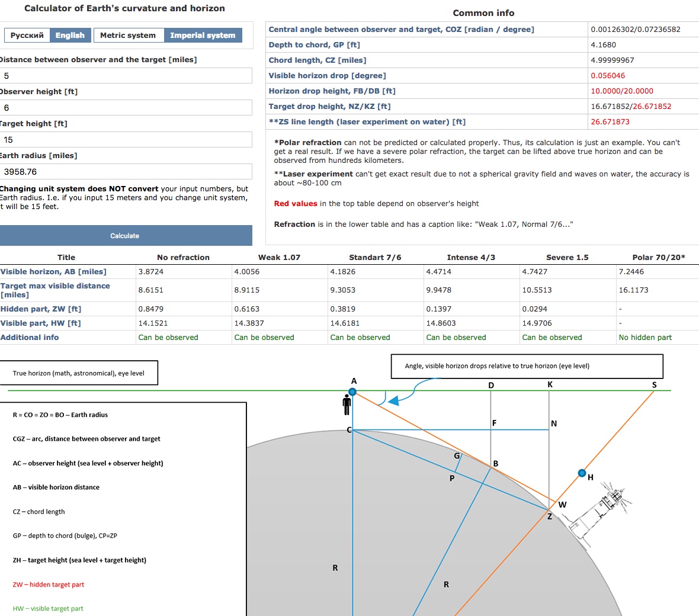Click the 'Visible horizon drop [degree]' row label

pos(327,76)
